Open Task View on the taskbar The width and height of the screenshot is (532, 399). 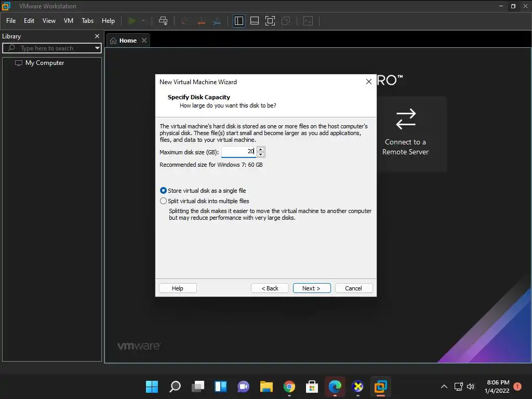[198, 387]
